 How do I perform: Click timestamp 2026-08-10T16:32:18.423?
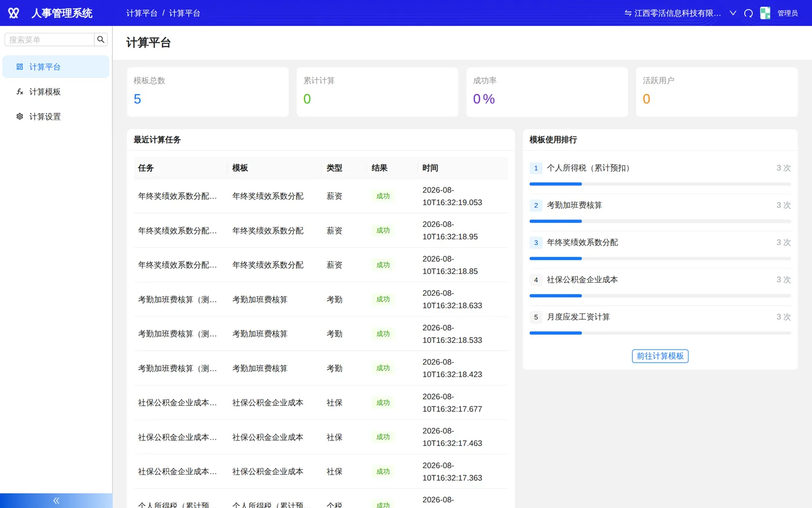click(x=452, y=368)
